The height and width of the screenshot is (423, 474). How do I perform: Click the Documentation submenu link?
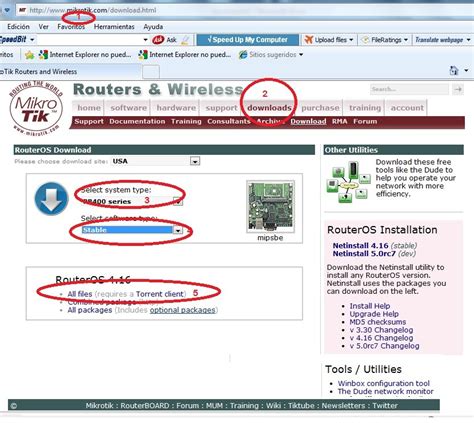[137, 121]
